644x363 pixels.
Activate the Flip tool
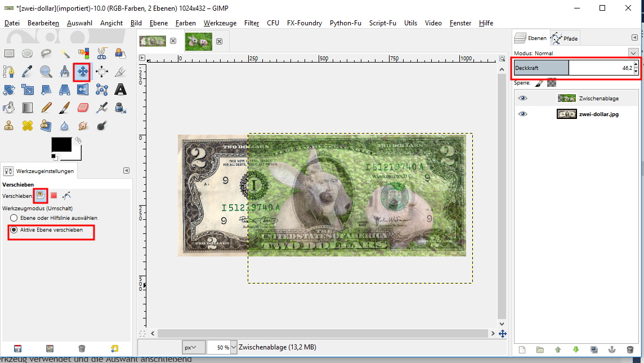(83, 90)
